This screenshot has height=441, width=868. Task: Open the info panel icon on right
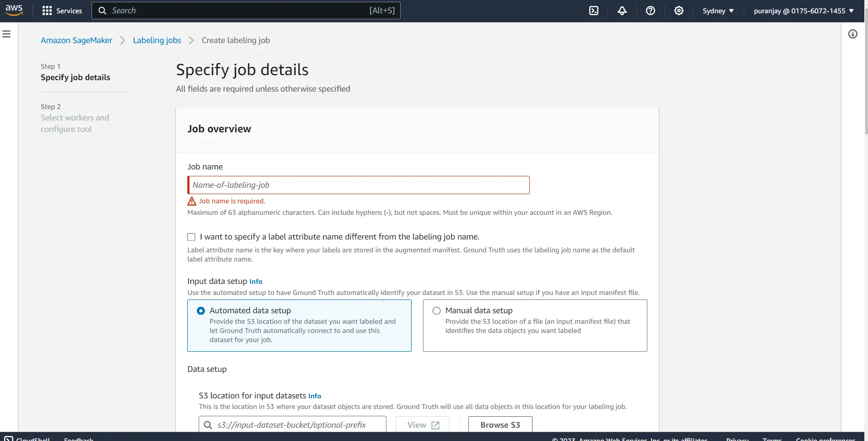[853, 34]
